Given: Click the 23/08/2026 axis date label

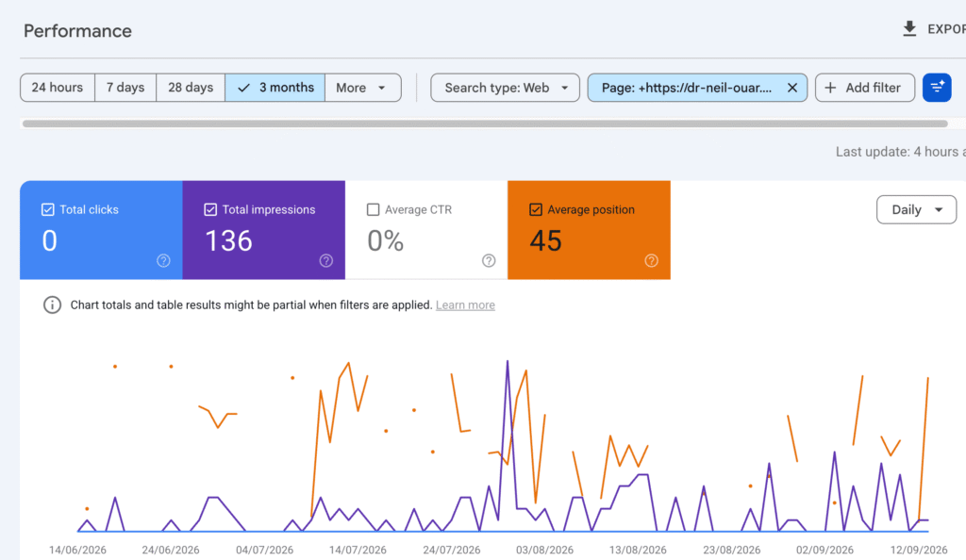Looking at the screenshot, I should coord(732,551).
